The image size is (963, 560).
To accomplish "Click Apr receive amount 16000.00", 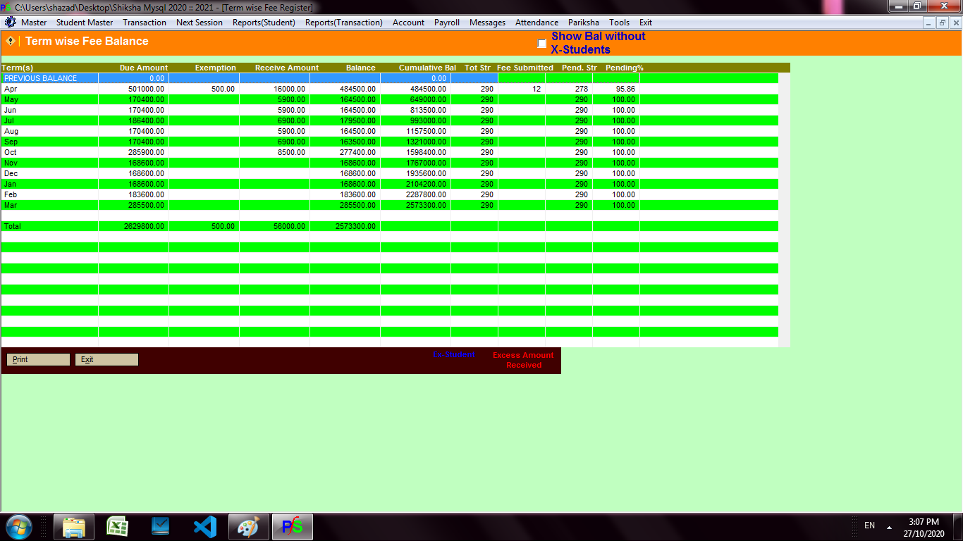I will pyautogui.click(x=290, y=89).
